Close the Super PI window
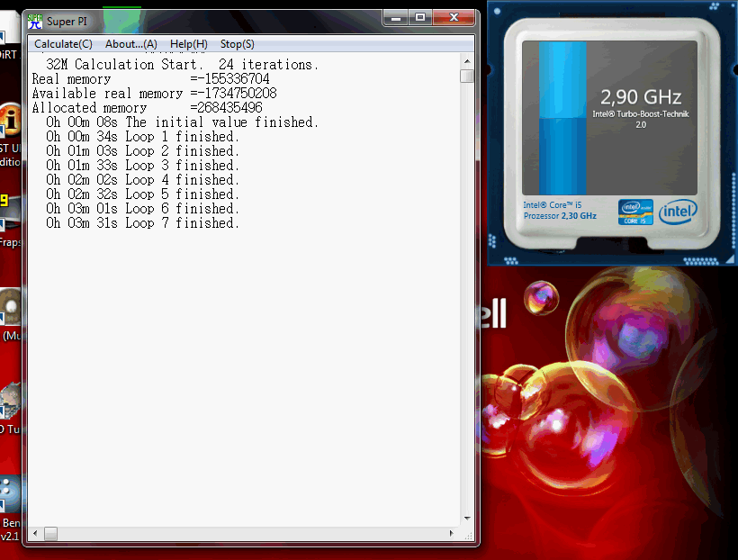Image resolution: width=738 pixels, height=560 pixels. [454, 18]
